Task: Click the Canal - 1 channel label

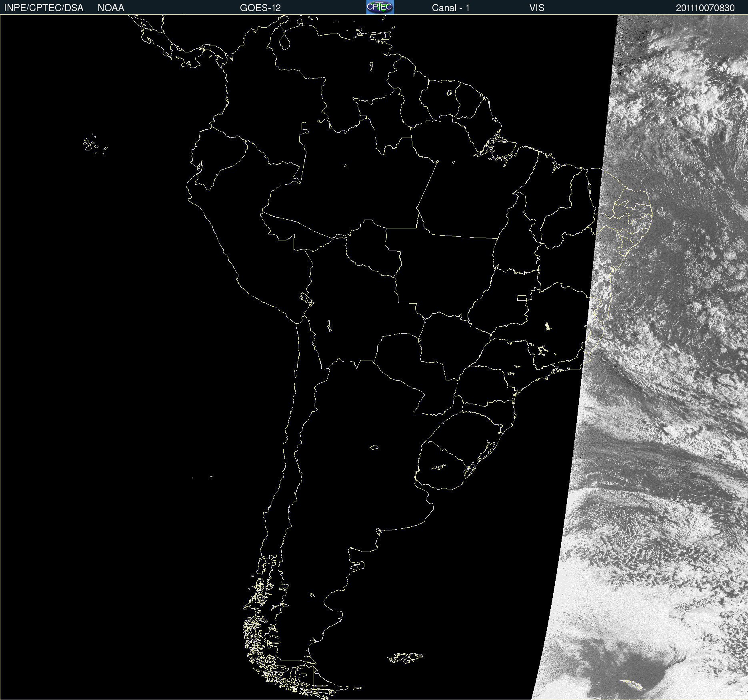Action: (451, 8)
